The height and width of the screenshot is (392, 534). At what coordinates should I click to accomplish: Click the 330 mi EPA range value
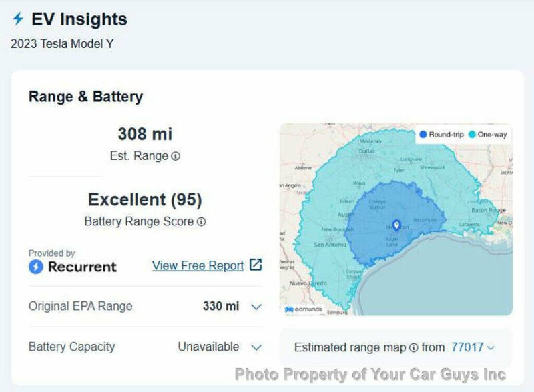(220, 307)
